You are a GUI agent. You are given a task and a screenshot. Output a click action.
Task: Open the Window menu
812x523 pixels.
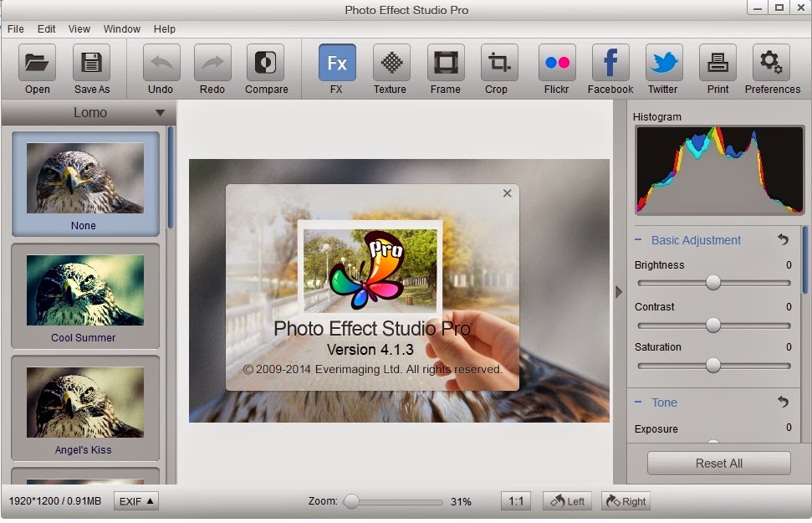(x=122, y=29)
